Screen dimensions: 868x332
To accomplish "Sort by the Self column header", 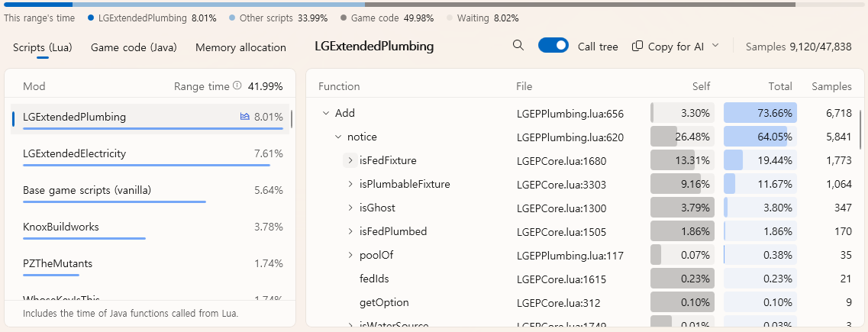I will coord(701,86).
